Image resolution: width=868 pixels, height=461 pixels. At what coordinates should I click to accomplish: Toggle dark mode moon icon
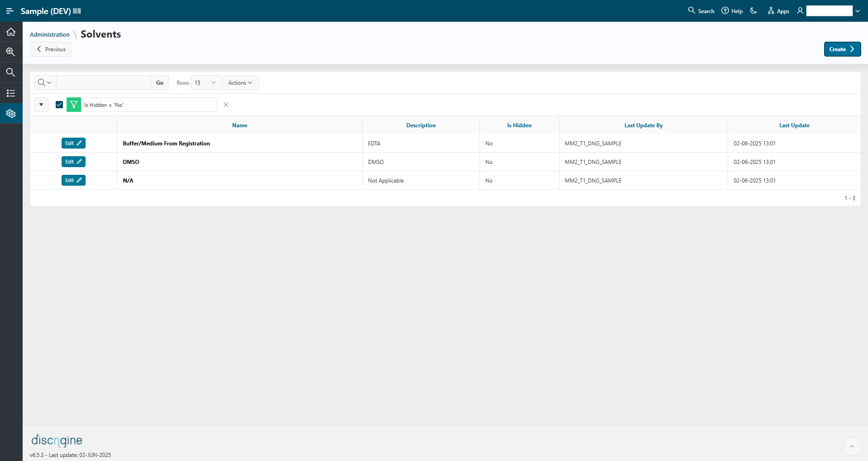(x=754, y=11)
